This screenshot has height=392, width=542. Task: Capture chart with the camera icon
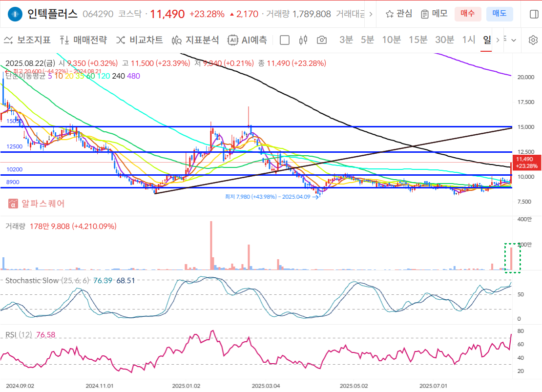[x=322, y=41]
